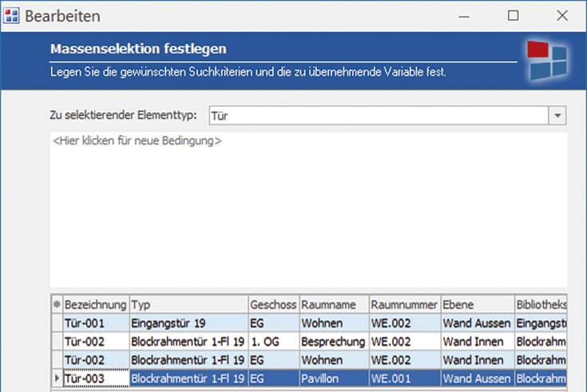The height and width of the screenshot is (392, 587).
Task: Select the Tür-001 cell
Action: tap(95, 323)
